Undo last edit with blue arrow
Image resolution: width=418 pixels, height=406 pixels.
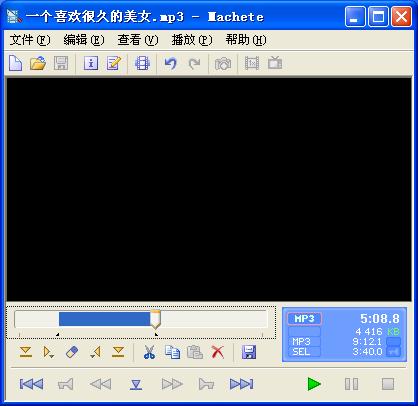tap(171, 63)
